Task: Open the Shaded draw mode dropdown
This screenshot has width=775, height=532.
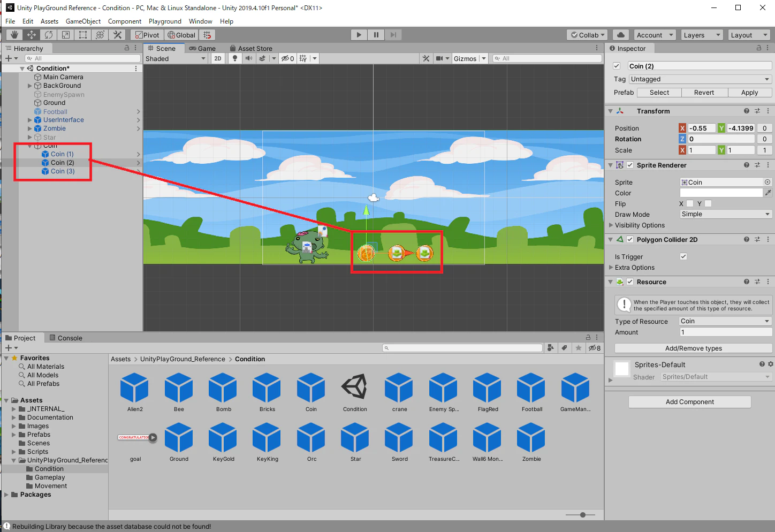Action: [x=176, y=58]
